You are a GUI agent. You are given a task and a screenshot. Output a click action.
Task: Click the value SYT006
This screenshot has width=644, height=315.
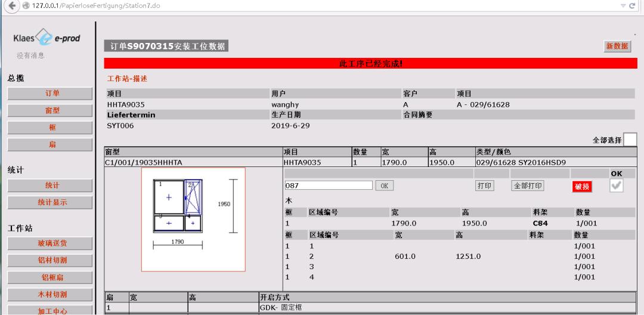pos(120,126)
